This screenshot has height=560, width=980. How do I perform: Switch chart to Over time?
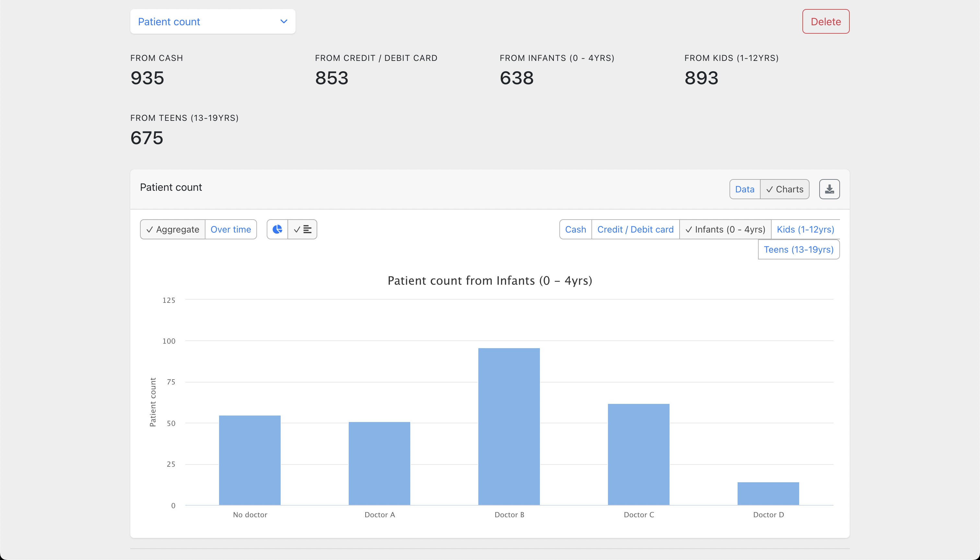(230, 230)
